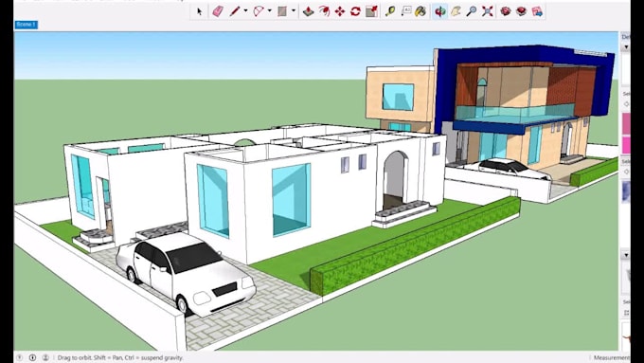Switch to the Scene 1 tab
Image resolution: width=644 pixels, height=363 pixels.
click(27, 25)
